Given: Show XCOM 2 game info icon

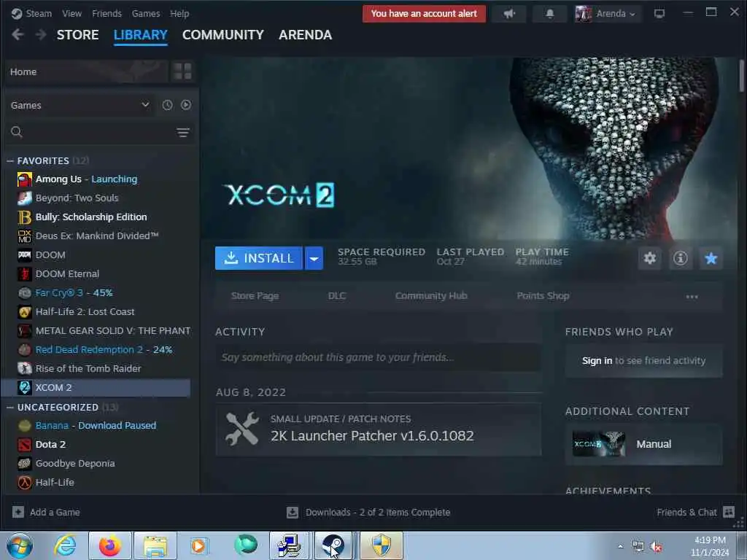Looking at the screenshot, I should coord(681,259).
